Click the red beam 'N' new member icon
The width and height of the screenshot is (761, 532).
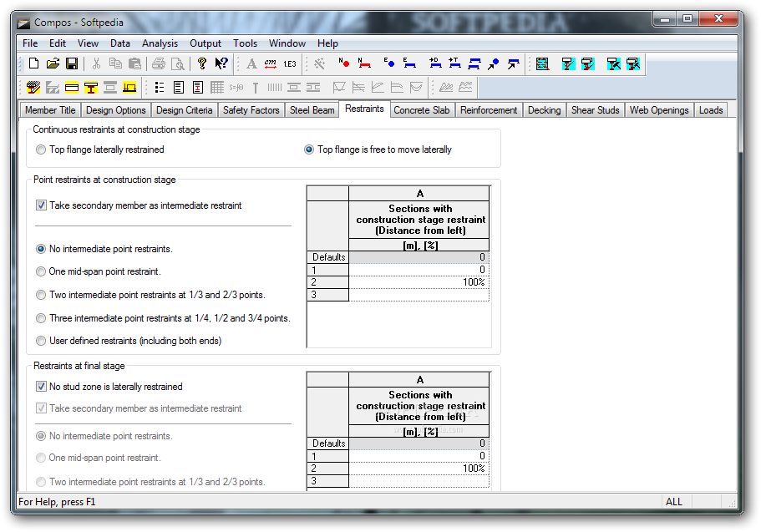[x=364, y=63]
